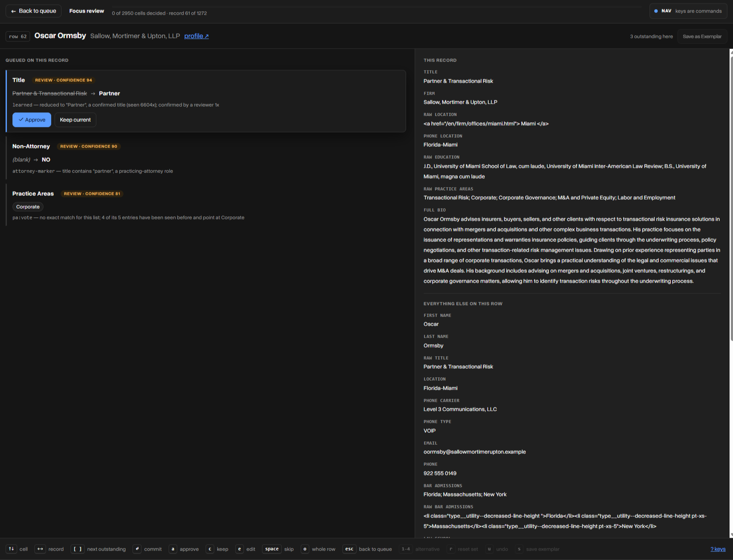Click the 1-4 alternative key hint

pos(406,549)
